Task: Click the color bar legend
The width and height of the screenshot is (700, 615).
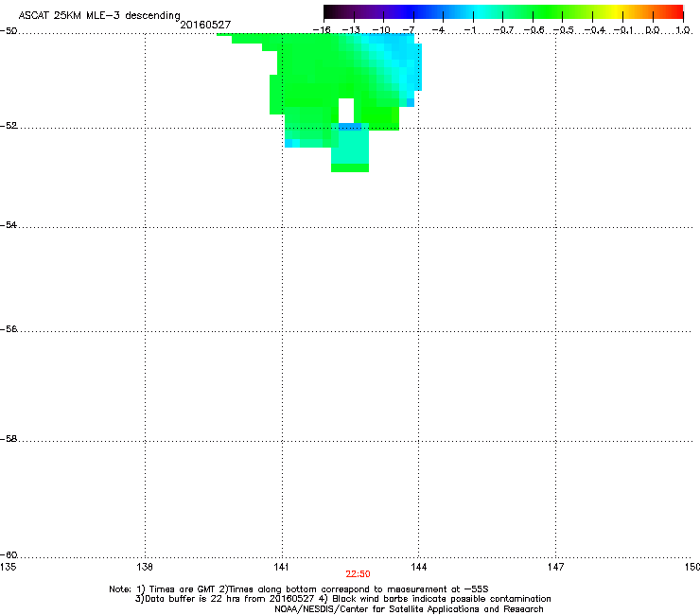Action: click(503, 12)
